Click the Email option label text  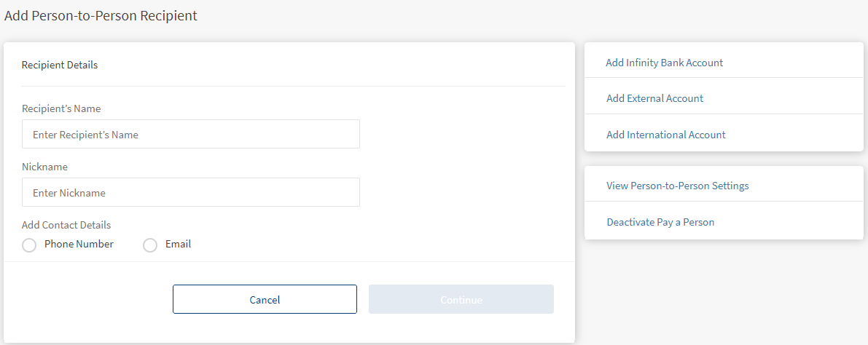pyautogui.click(x=178, y=244)
